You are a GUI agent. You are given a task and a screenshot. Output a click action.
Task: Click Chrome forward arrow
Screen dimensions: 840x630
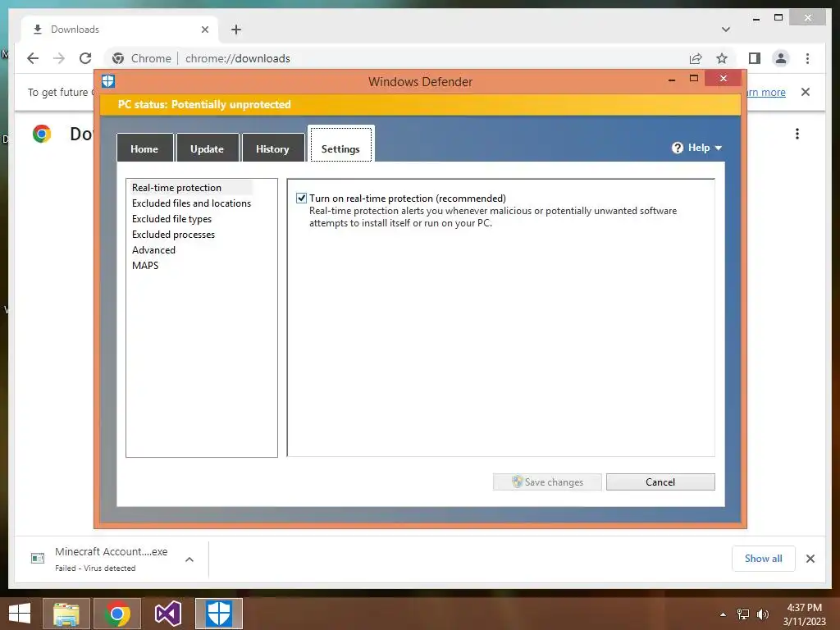[x=59, y=58]
